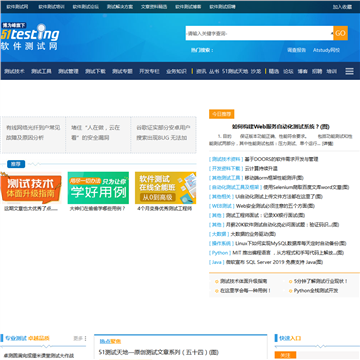Open the 谷歌证实部分安卓用户 news box
Screen dimensions: 360x360
click(x=163, y=133)
